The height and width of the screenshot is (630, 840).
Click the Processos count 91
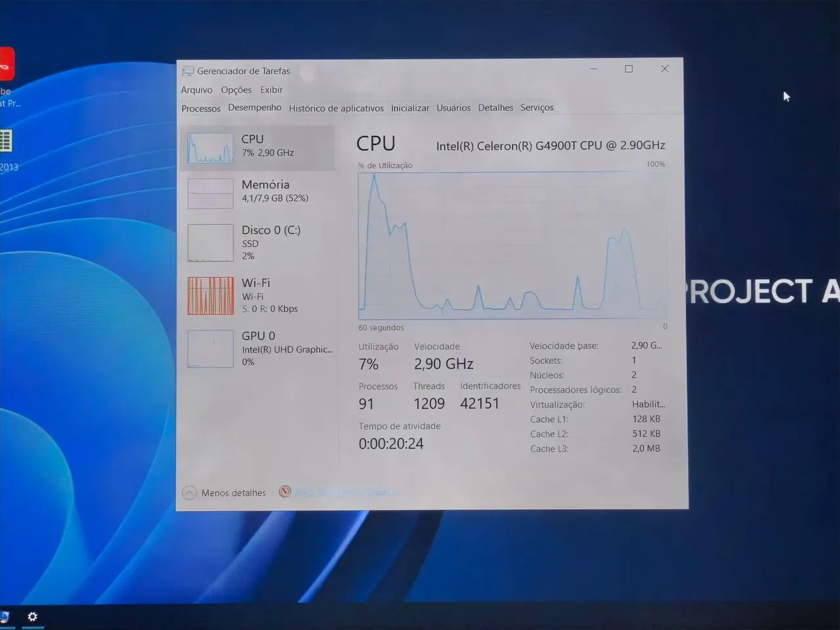[x=366, y=404]
